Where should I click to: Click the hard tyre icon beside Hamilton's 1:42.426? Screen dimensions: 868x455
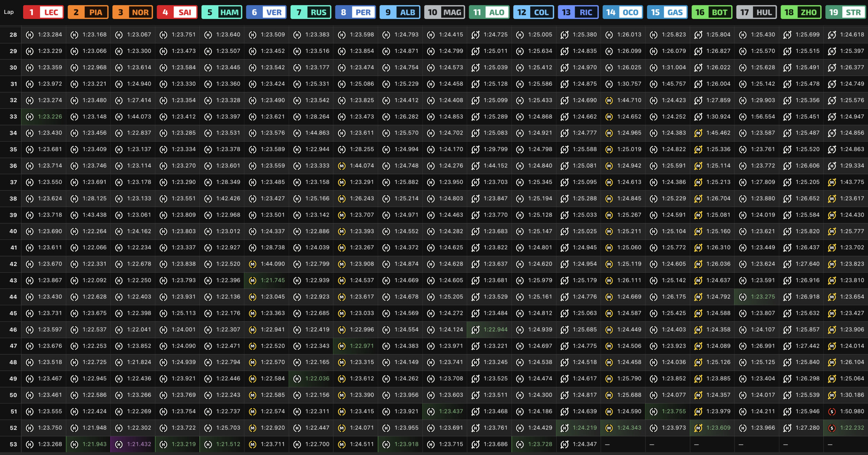point(208,199)
